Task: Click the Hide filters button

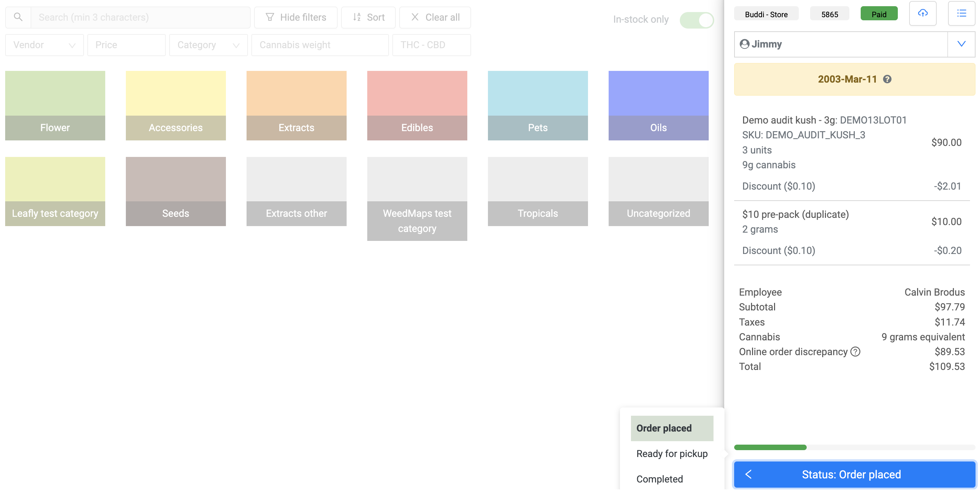Action: (296, 17)
